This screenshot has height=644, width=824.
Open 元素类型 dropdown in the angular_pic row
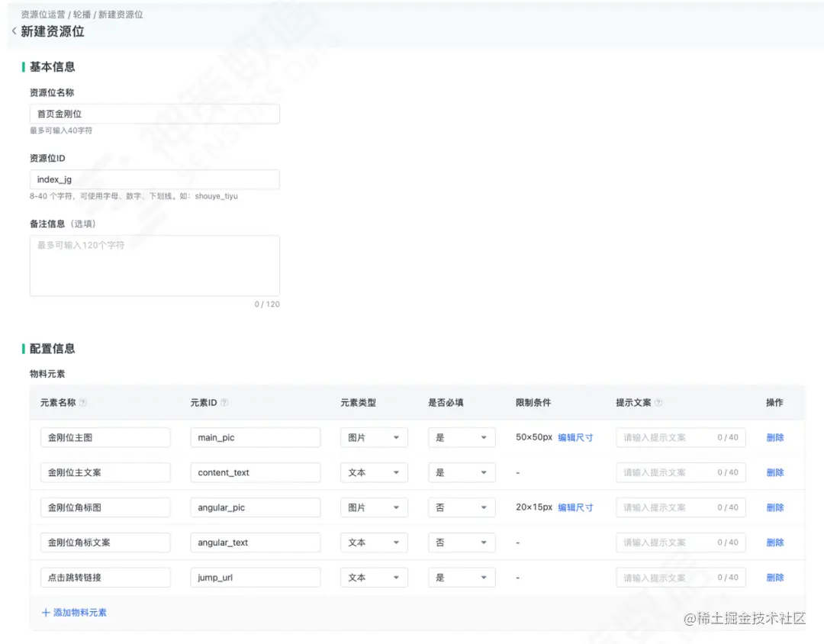pyautogui.click(x=374, y=507)
